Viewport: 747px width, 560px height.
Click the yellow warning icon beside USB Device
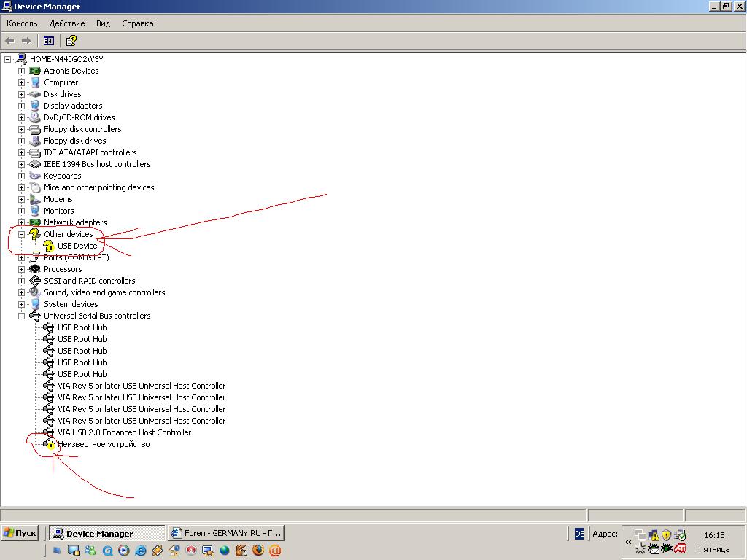click(49, 246)
